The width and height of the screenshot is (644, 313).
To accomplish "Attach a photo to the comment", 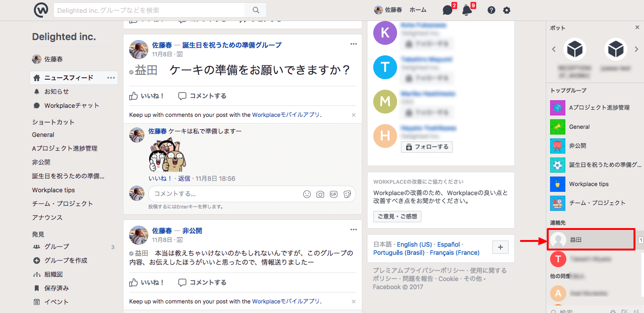I will (x=320, y=194).
